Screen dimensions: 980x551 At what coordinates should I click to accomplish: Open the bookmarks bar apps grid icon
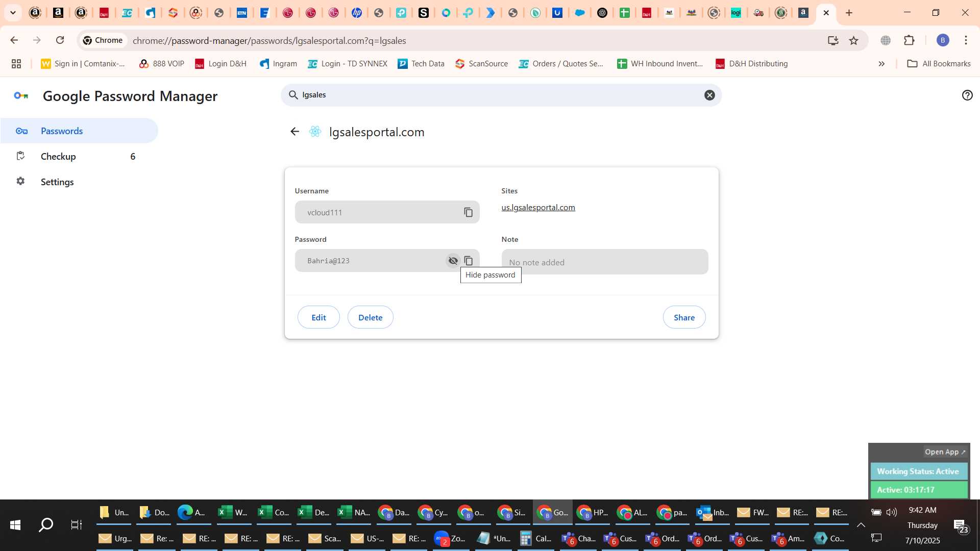16,64
